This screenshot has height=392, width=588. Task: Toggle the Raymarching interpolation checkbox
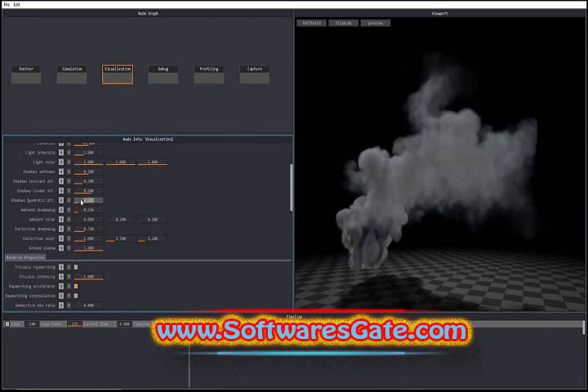point(76,296)
